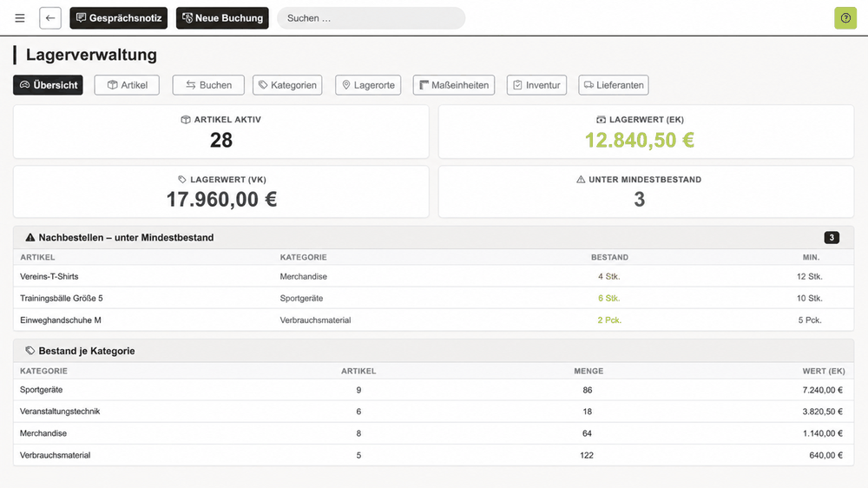Click the WERT (EK) column header
868x488 pixels.
[x=824, y=371]
